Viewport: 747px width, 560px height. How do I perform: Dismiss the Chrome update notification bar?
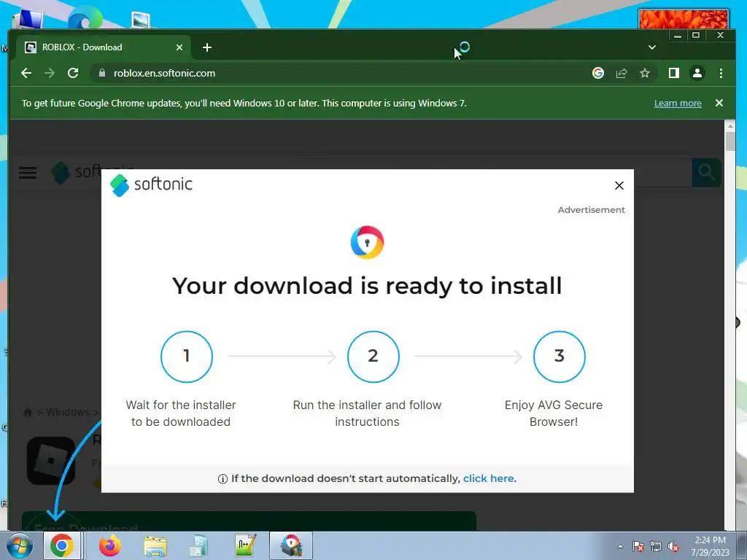(719, 103)
